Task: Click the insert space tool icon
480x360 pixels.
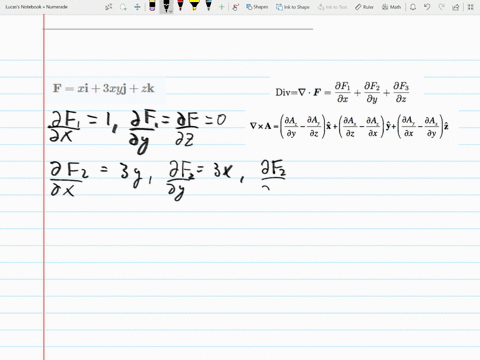Action: pos(137,7)
